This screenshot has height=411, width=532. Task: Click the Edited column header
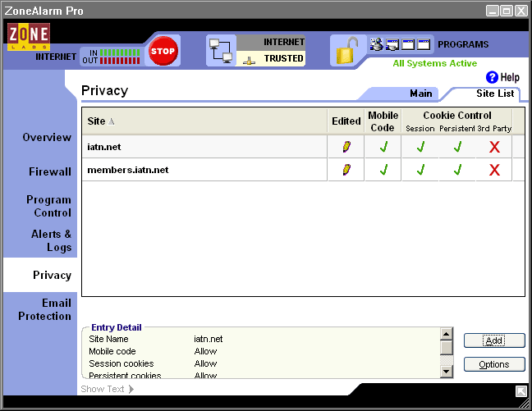346,121
